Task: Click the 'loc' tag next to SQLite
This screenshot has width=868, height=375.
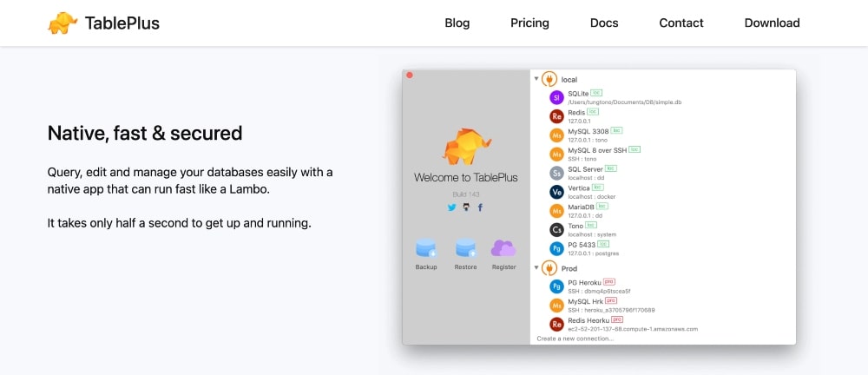Action: pyautogui.click(x=596, y=93)
